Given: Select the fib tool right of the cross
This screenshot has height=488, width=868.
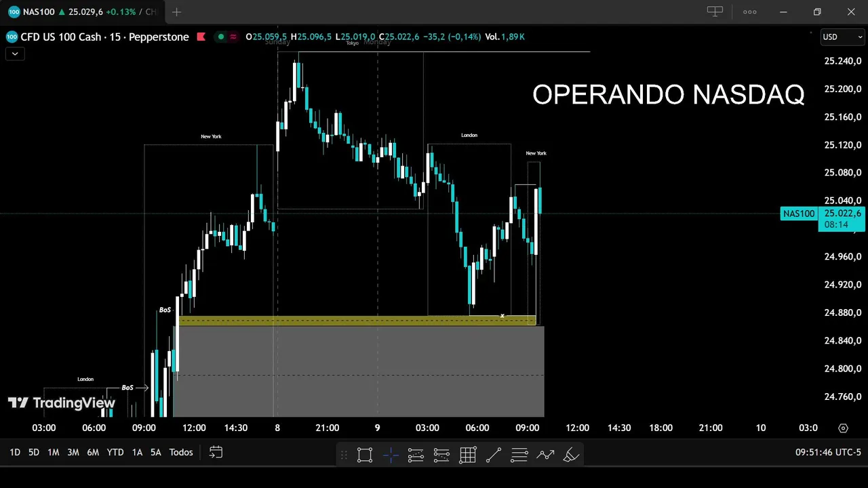Looking at the screenshot, I should [x=416, y=455].
